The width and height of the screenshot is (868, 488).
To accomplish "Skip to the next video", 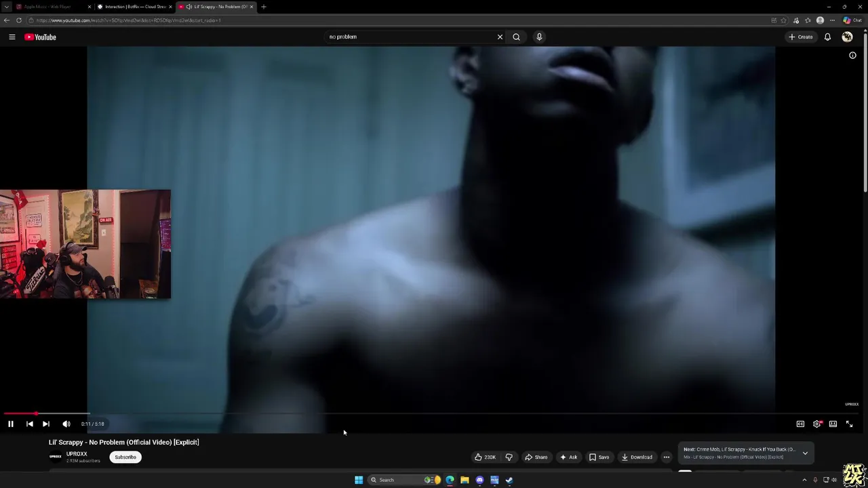I will (x=45, y=424).
